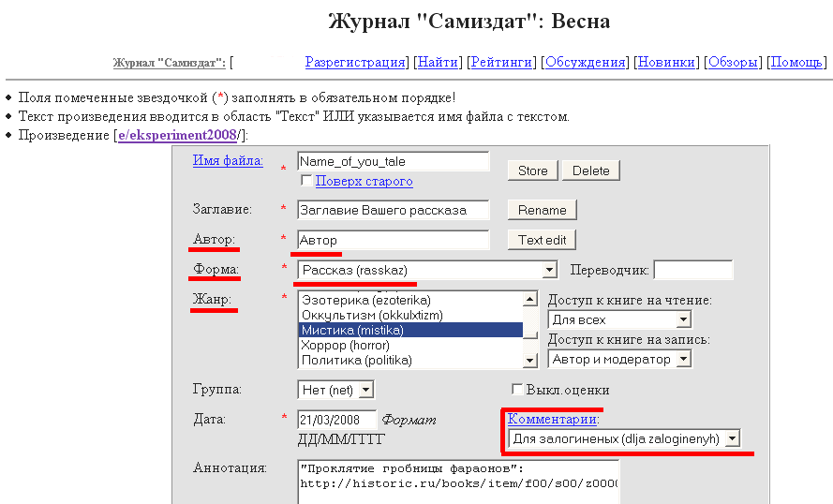The width and height of the screenshot is (833, 504).
Task: Open write access dropdown "Автор и модератор"
Action: pyautogui.click(x=619, y=359)
